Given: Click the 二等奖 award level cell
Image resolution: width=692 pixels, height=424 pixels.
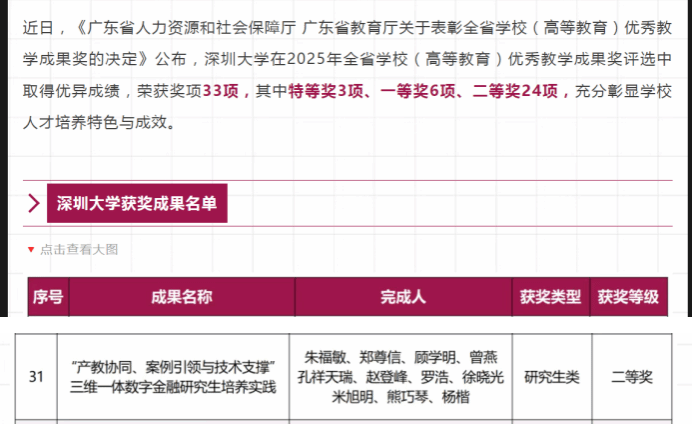Looking at the screenshot, I should coord(632,377).
